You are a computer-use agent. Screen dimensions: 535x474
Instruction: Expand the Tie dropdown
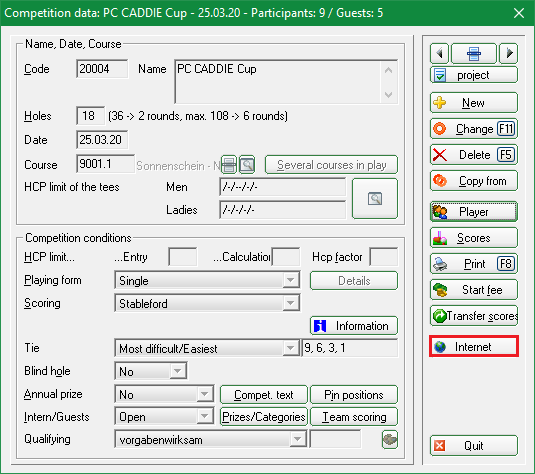[x=291, y=348]
